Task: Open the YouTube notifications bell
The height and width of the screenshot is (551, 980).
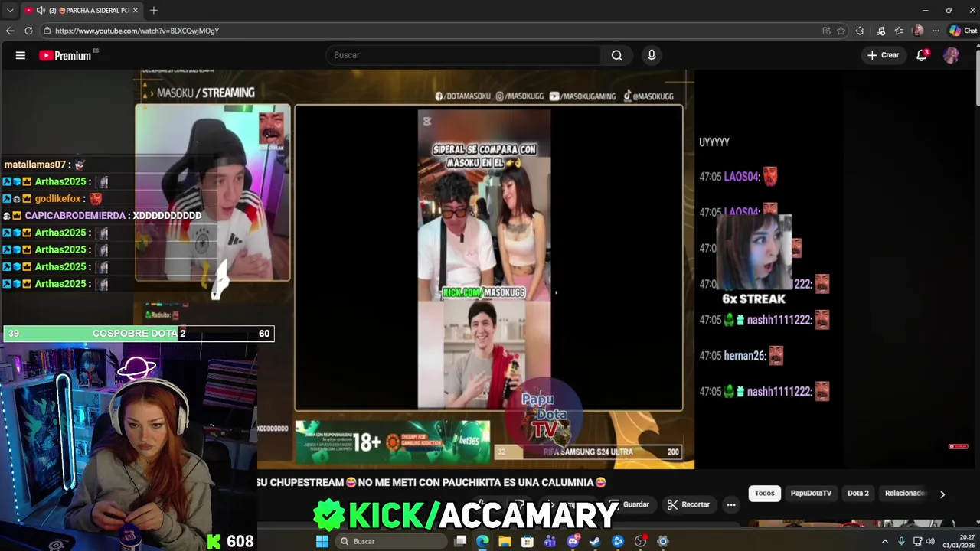Action: 922,55
